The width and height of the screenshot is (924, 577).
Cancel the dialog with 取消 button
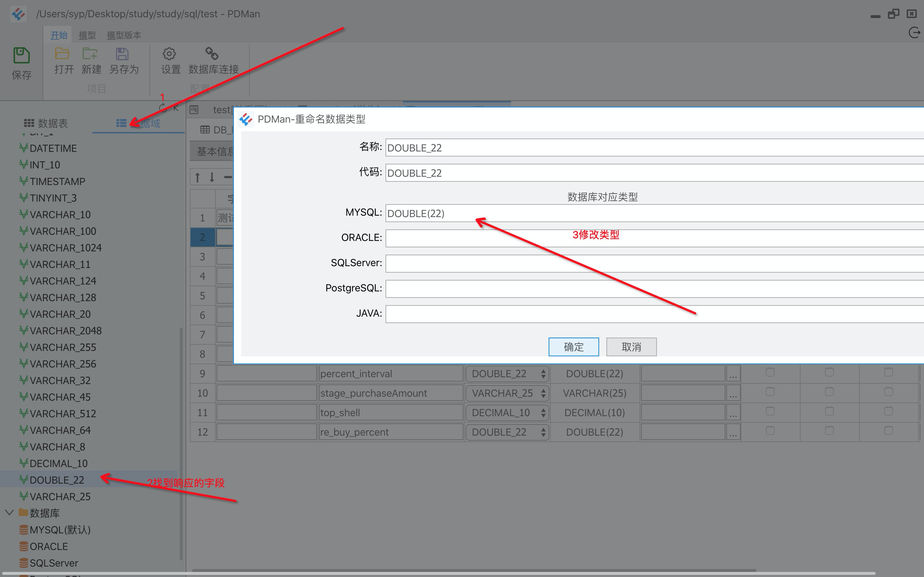pos(631,347)
